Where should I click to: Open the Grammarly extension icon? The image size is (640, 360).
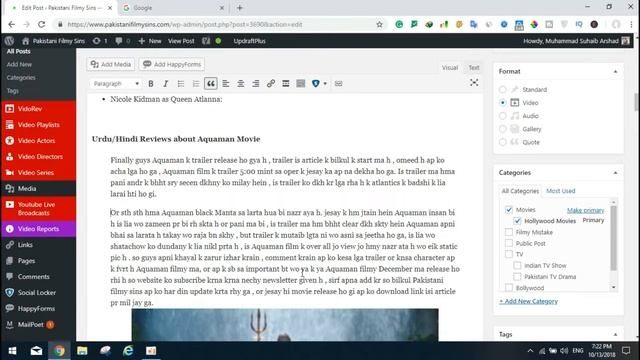click(x=399, y=24)
